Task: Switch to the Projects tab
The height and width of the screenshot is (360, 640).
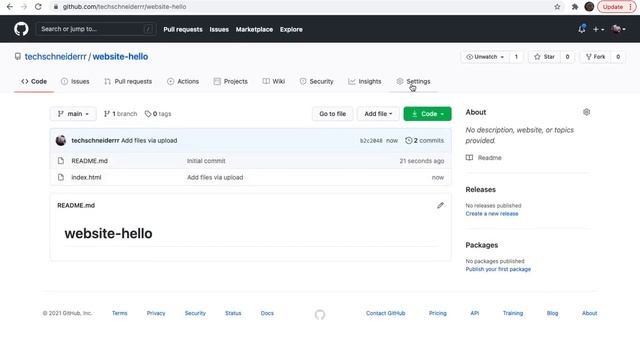Action: [x=231, y=81]
